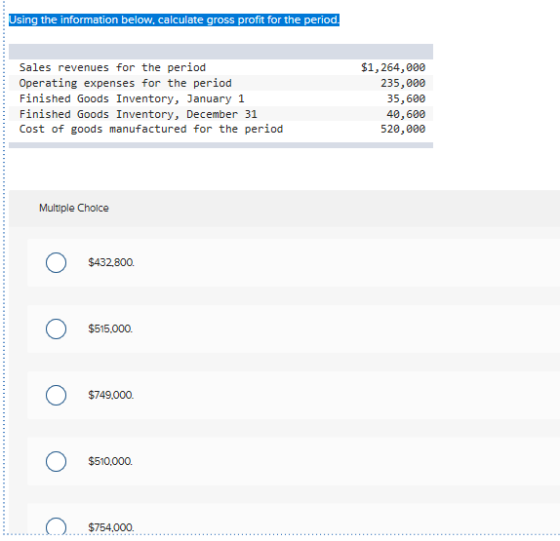The height and width of the screenshot is (541, 560).
Task: Click the 35,600 inventory value
Action: click(406, 98)
